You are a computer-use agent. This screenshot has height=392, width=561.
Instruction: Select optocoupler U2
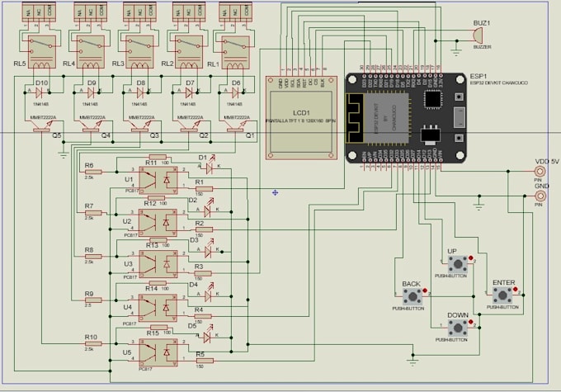158,223
